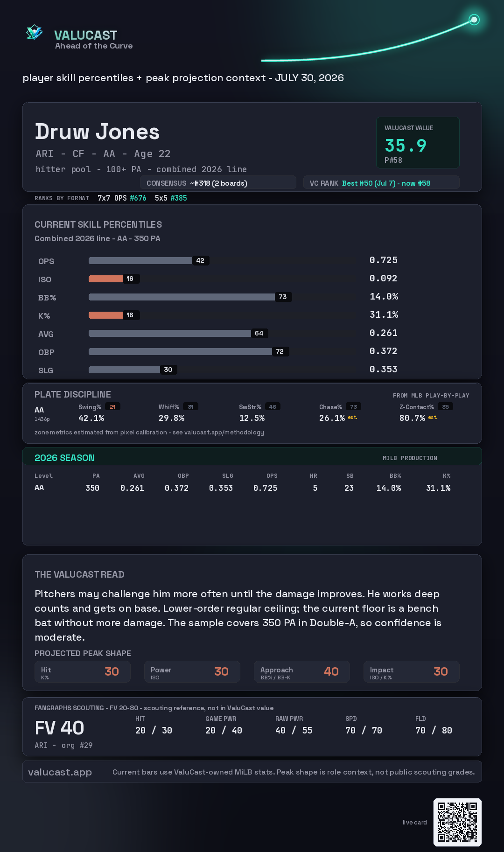
Task: Click the Hit 30 peak shape tile
Action: tap(83, 672)
